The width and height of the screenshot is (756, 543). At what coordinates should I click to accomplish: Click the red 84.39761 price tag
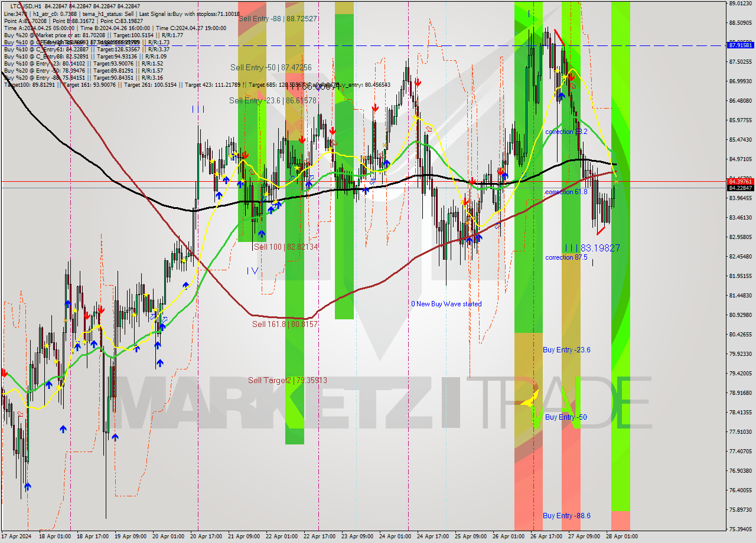pos(741,181)
